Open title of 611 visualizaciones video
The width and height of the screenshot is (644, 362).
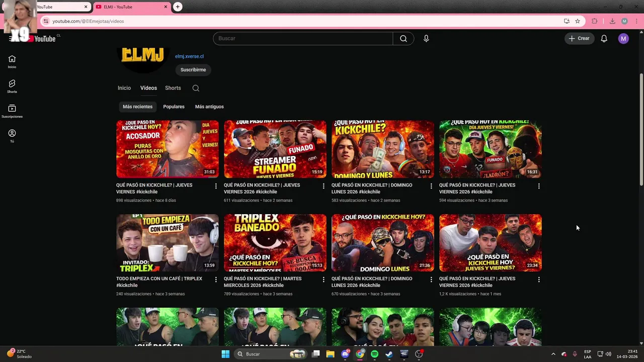coord(262,189)
